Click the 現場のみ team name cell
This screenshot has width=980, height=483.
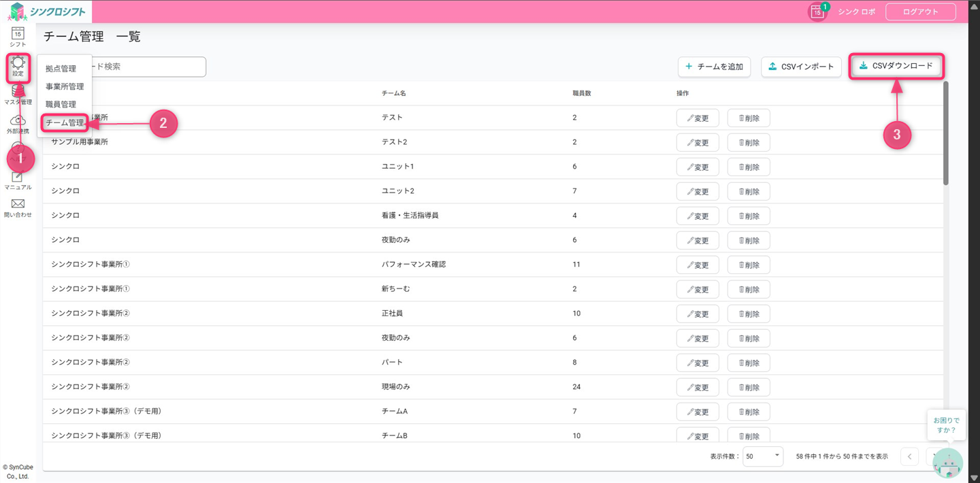tap(395, 387)
